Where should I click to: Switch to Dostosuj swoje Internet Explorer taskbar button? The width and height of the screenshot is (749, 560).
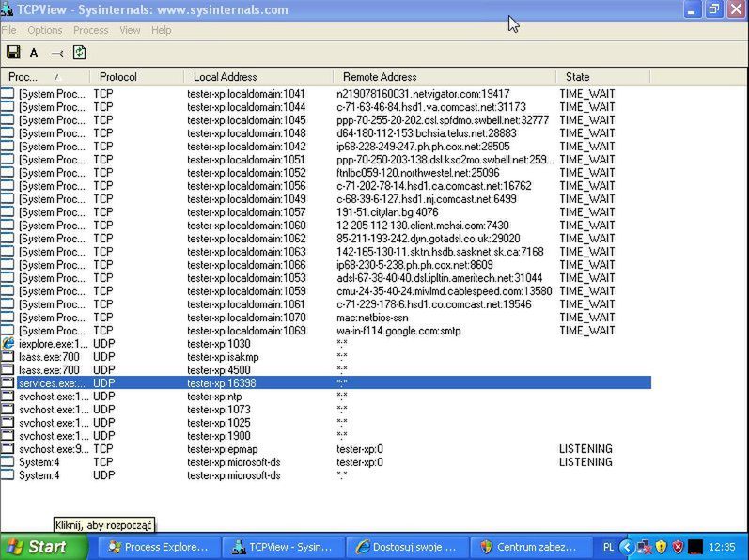(407, 547)
